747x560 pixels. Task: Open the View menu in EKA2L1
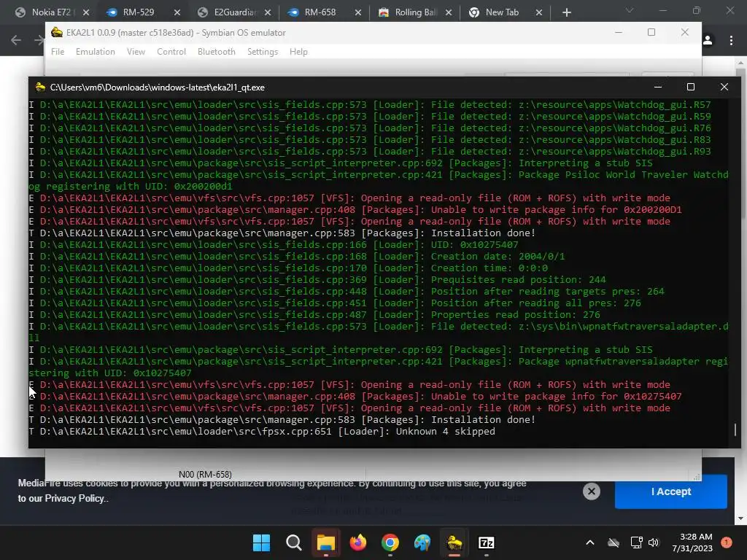point(136,52)
